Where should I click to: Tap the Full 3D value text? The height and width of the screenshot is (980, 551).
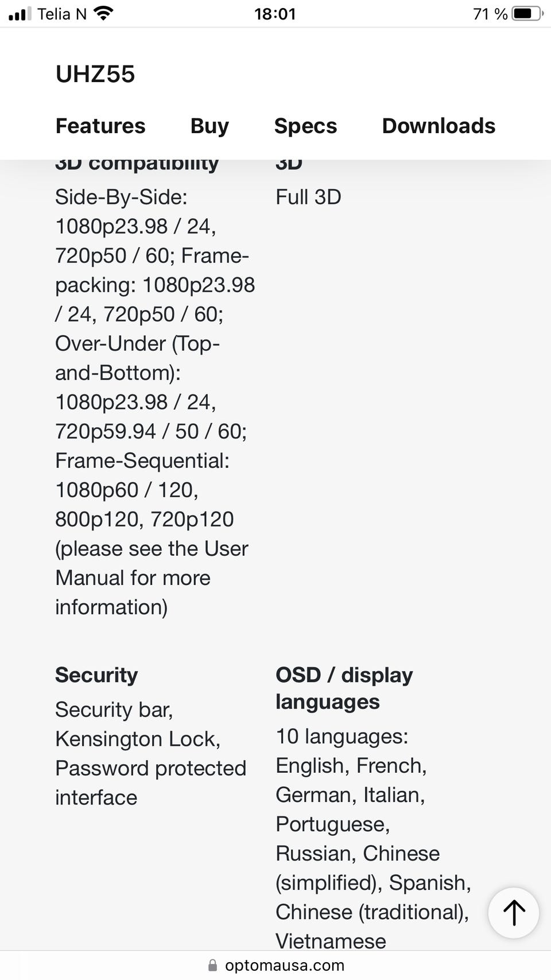click(x=308, y=197)
